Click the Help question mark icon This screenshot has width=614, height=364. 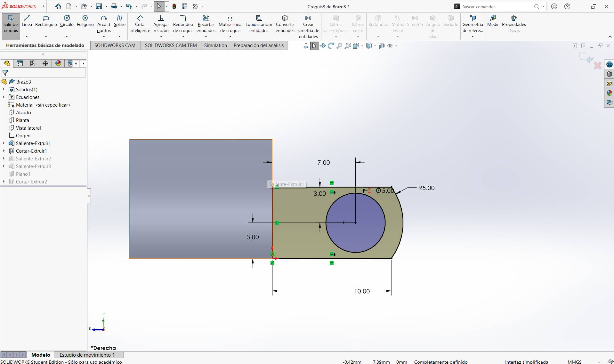click(567, 6)
